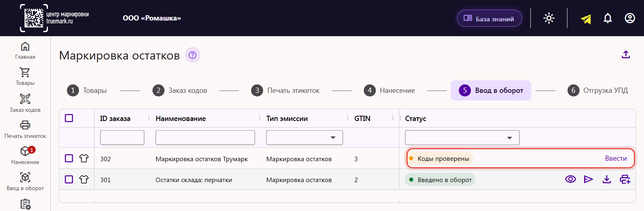Click status badge Введено в оборот
Image resolution: width=644 pixels, height=211 pixels.
(x=440, y=180)
